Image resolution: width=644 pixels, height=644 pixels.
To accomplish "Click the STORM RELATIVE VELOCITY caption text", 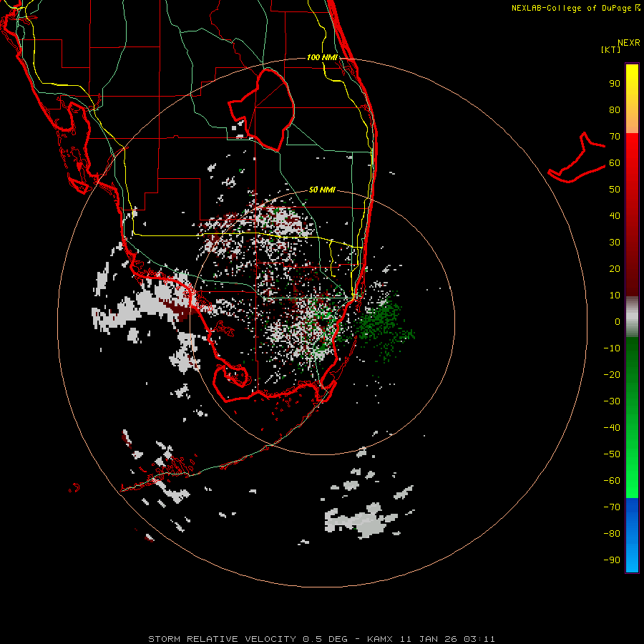I will point(222,639).
